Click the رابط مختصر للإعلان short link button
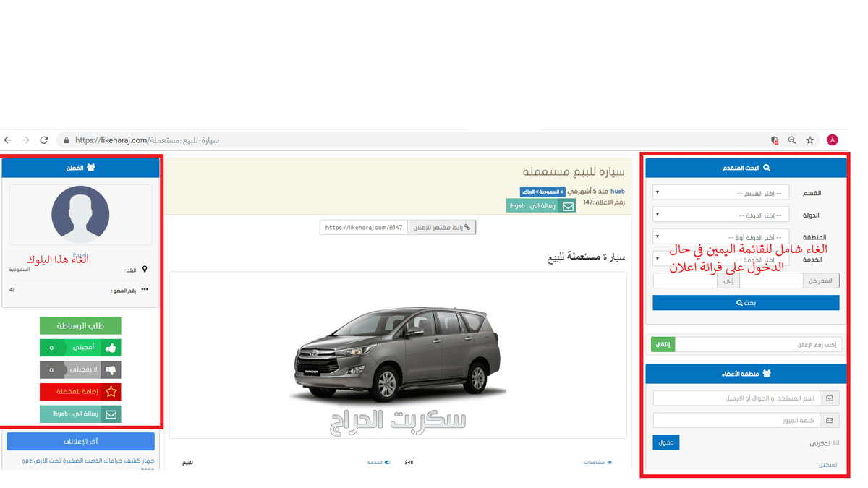 [x=442, y=227]
